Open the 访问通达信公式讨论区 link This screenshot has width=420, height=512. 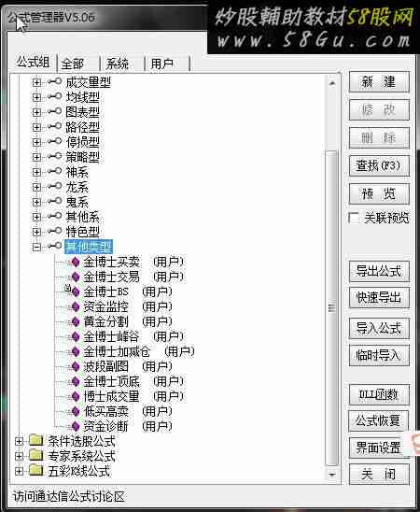pyautogui.click(x=69, y=497)
